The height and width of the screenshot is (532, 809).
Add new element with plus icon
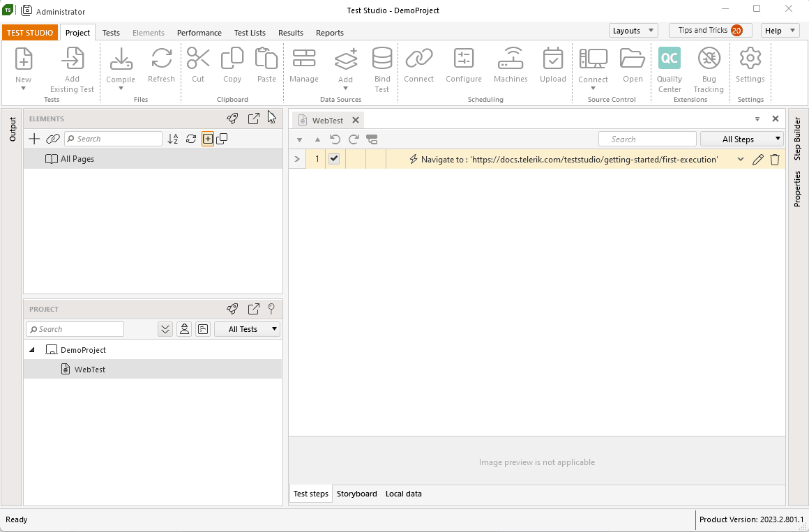click(x=34, y=139)
